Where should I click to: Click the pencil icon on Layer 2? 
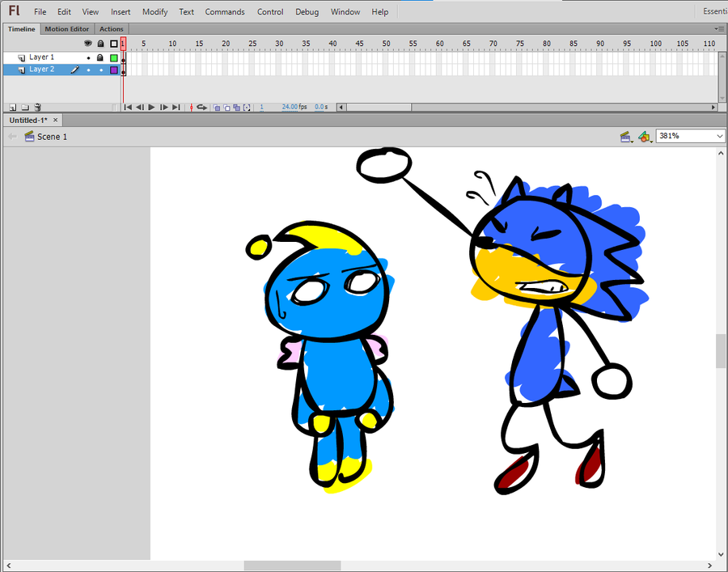[x=74, y=70]
